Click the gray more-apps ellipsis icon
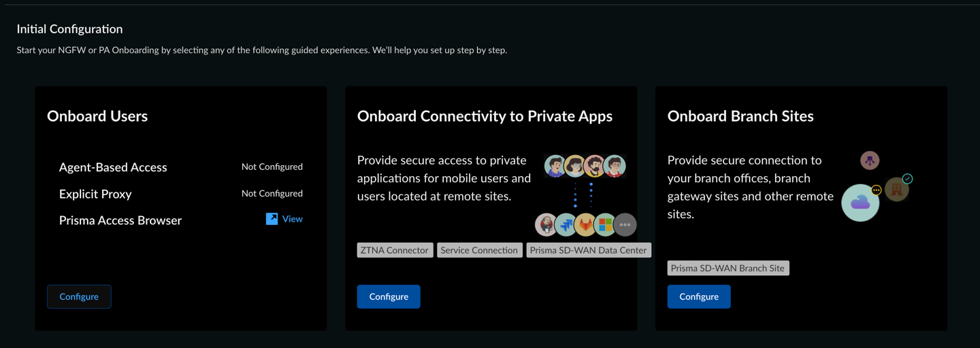 (x=625, y=224)
